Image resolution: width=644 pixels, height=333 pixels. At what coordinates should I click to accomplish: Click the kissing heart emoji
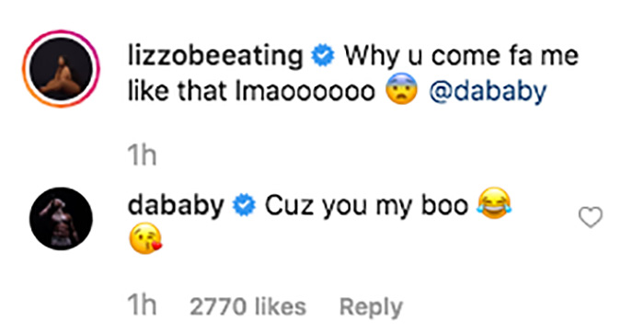coord(145,238)
